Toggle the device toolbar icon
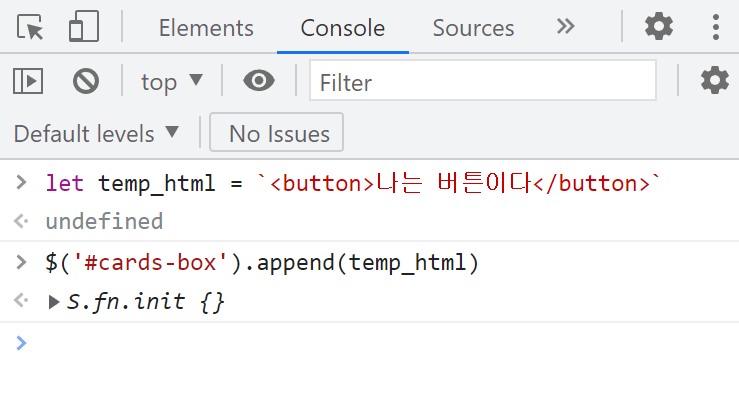Screen dimensions: 739x407 tap(84, 27)
